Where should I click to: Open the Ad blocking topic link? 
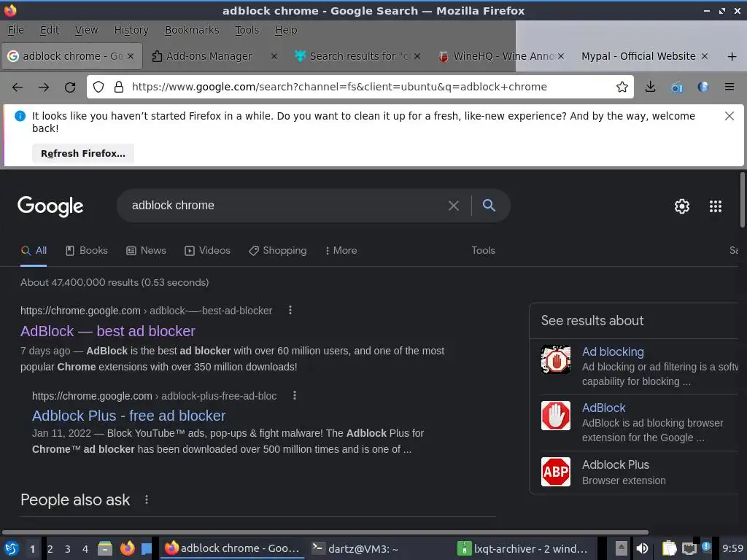(613, 352)
